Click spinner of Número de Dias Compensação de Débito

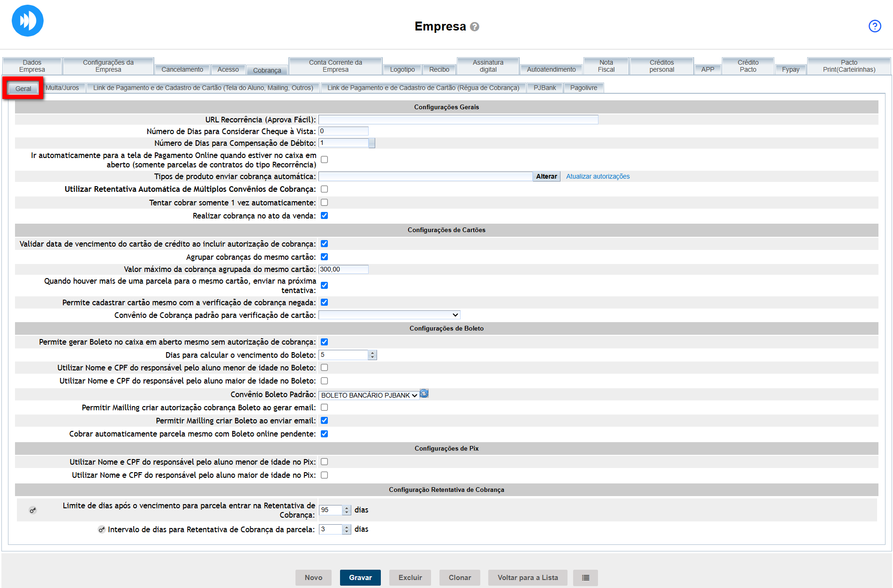click(x=372, y=143)
